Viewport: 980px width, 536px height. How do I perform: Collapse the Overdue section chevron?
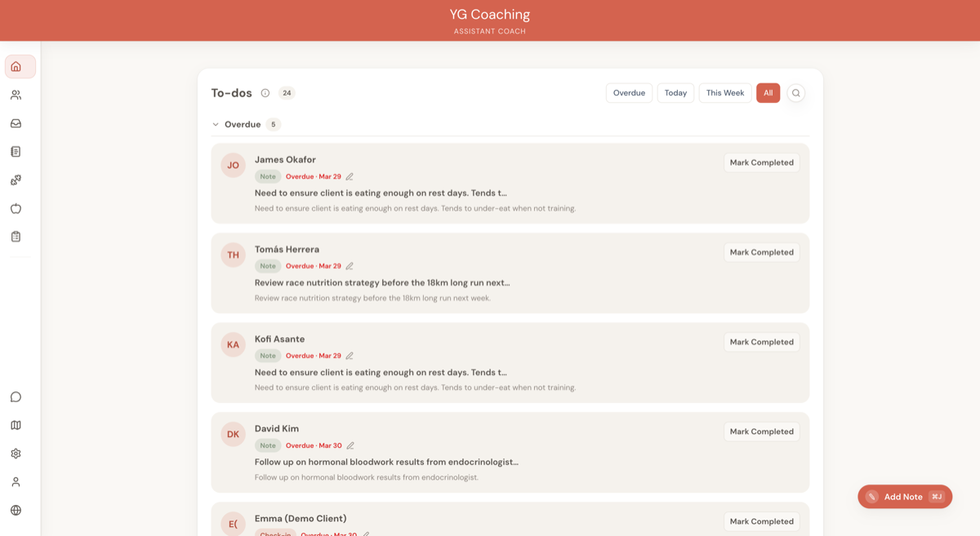(216, 124)
